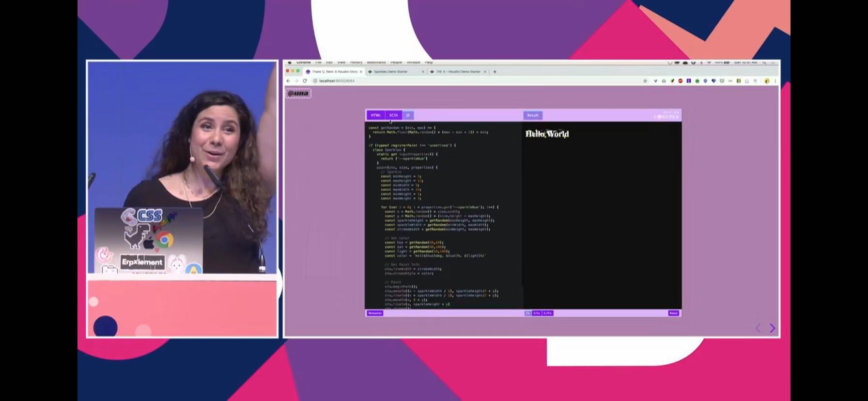This screenshot has width=868, height=401.
Task: Open the Resources button in the embed footer
Action: click(375, 313)
